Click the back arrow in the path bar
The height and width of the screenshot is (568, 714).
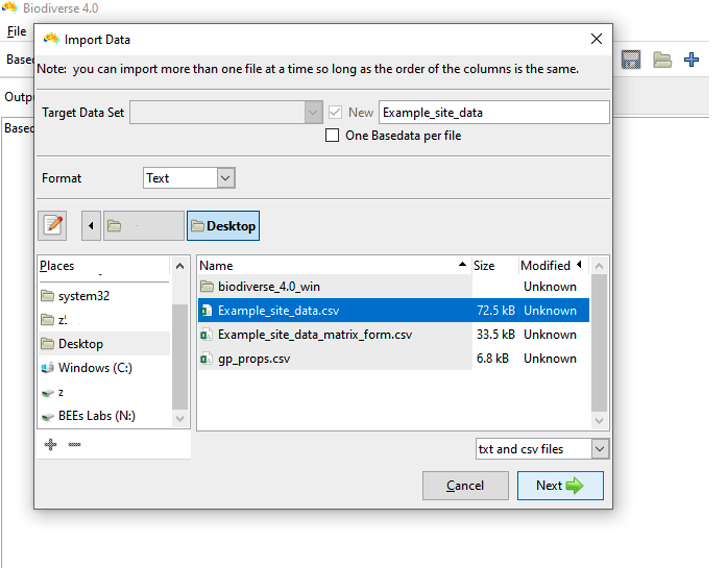(x=91, y=225)
